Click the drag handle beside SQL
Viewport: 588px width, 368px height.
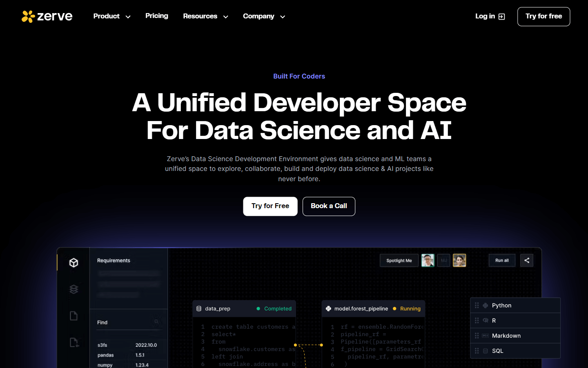point(477,351)
